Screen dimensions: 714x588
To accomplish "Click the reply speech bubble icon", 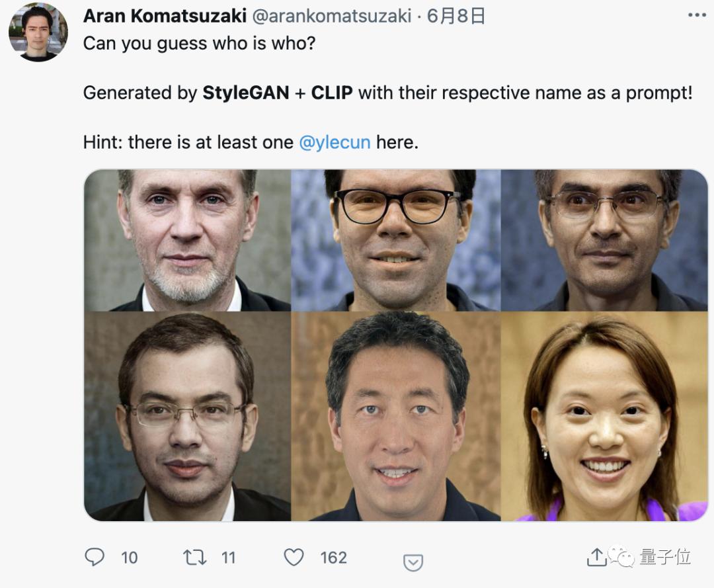I will 95,557.
